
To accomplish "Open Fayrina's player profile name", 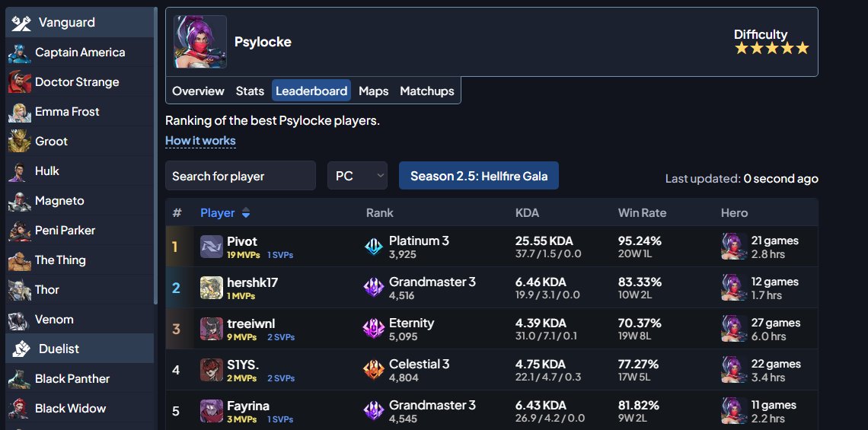I will point(248,405).
